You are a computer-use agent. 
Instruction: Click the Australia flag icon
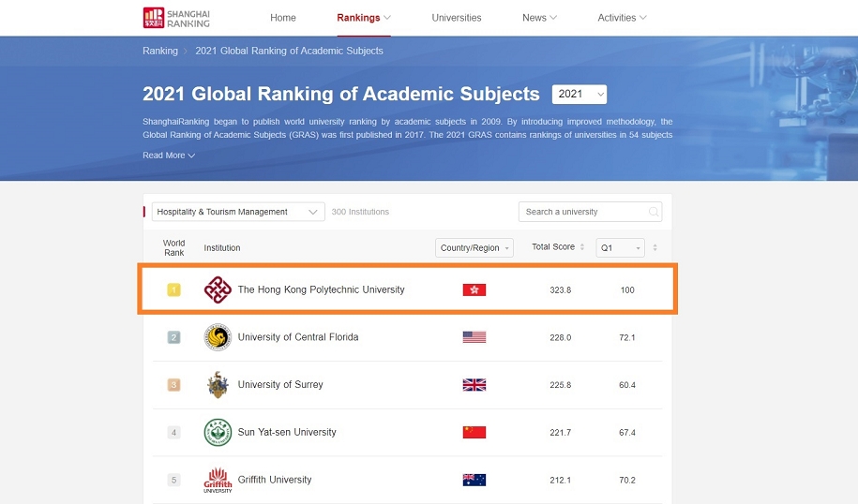pyautogui.click(x=474, y=480)
